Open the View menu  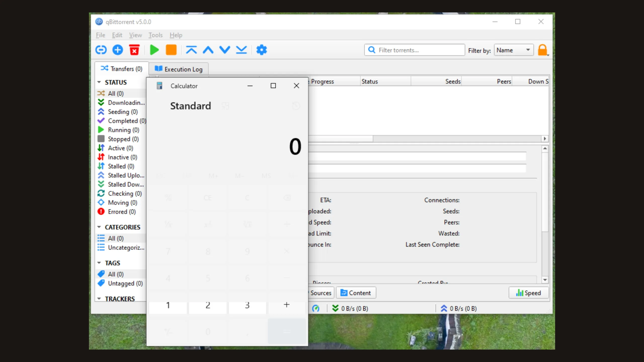(x=135, y=35)
